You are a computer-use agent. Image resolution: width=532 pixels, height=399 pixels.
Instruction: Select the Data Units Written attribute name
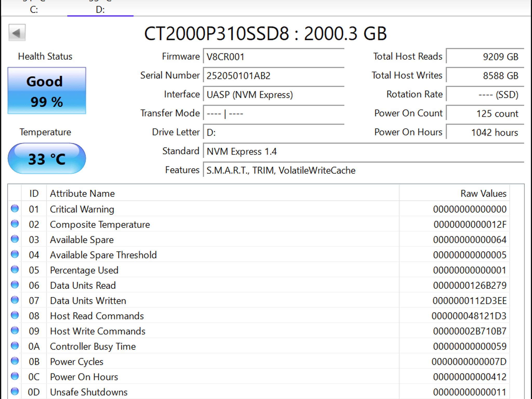pos(88,301)
